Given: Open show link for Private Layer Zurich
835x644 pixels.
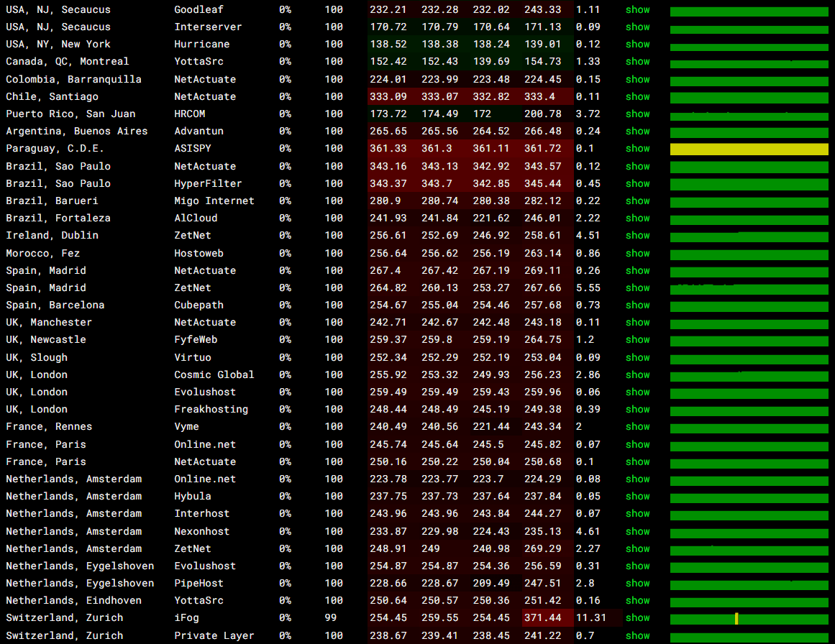Looking at the screenshot, I should point(637,635).
